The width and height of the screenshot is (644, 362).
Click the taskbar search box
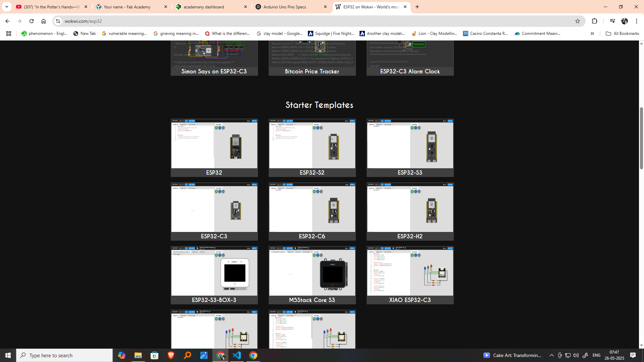64,355
